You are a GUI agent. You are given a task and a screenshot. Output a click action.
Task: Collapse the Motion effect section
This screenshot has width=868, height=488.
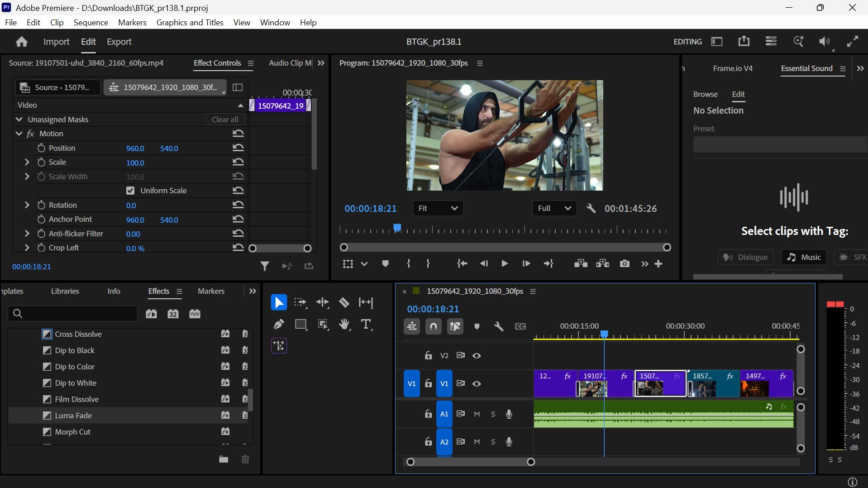tap(19, 133)
